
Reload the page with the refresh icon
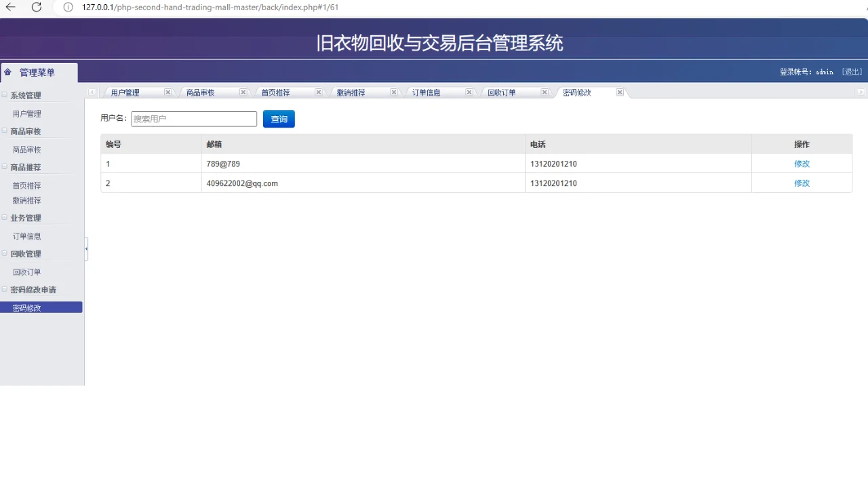click(x=37, y=7)
